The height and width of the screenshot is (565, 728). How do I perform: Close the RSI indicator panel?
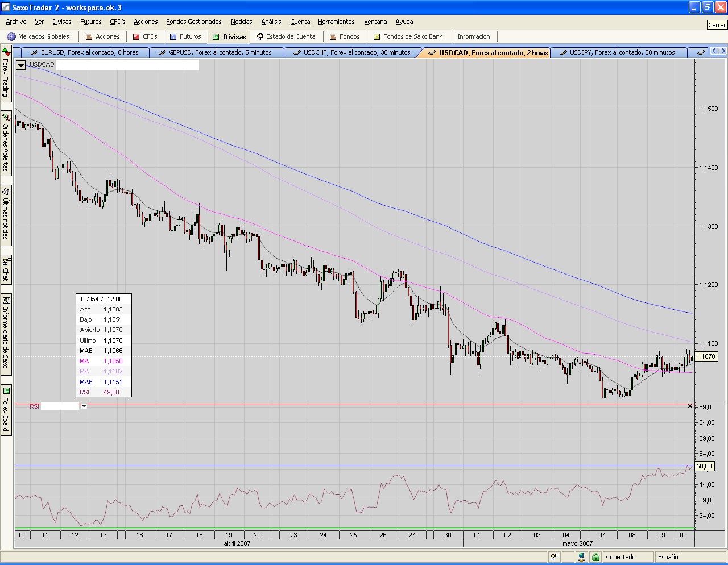coord(690,406)
